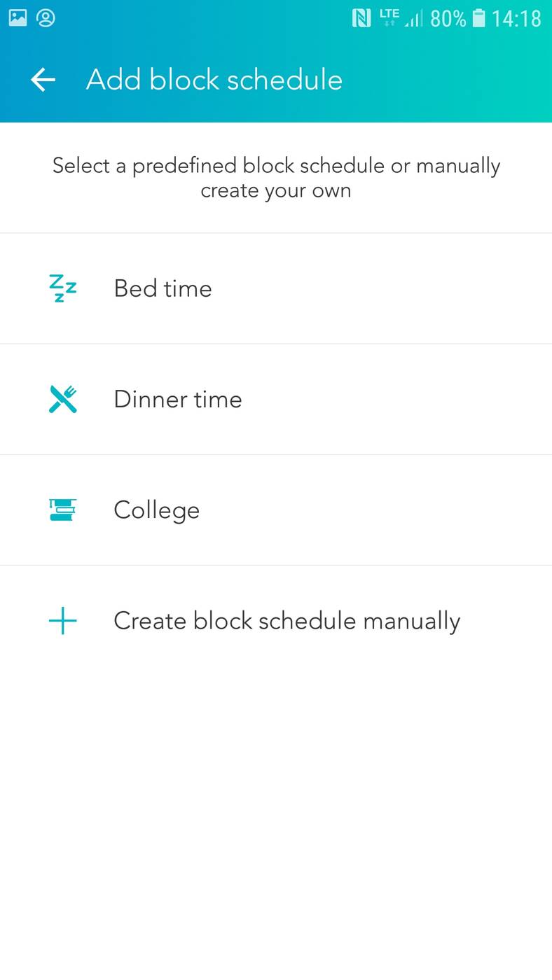Pick the College block schedule label
552x980 pixels.
(156, 510)
